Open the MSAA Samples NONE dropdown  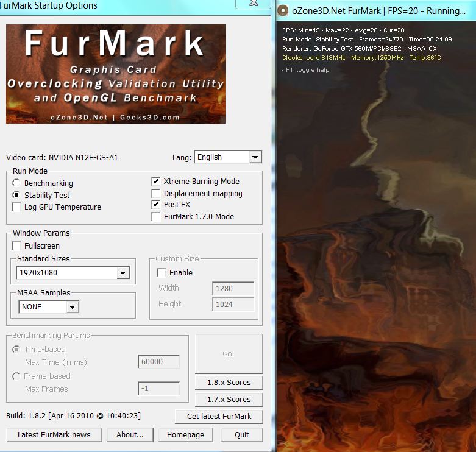pyautogui.click(x=49, y=306)
